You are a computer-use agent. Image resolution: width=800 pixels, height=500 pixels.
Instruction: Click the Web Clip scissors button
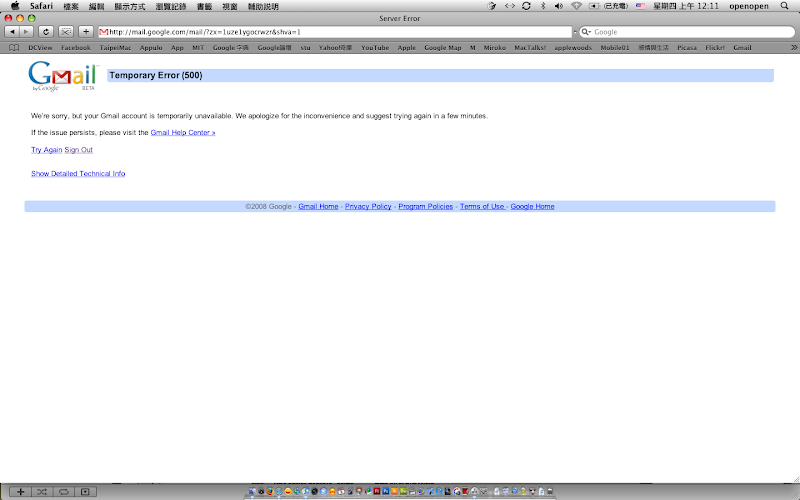click(x=66, y=32)
